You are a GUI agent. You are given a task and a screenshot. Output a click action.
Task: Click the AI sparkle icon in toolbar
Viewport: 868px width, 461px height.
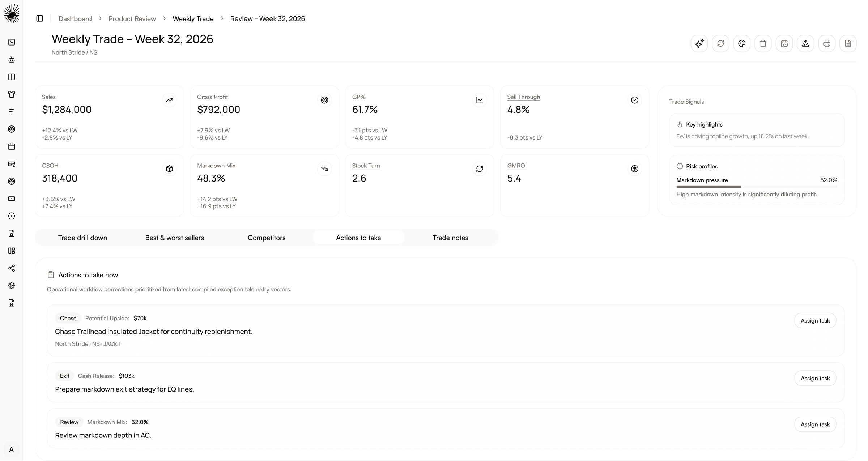[x=699, y=44]
